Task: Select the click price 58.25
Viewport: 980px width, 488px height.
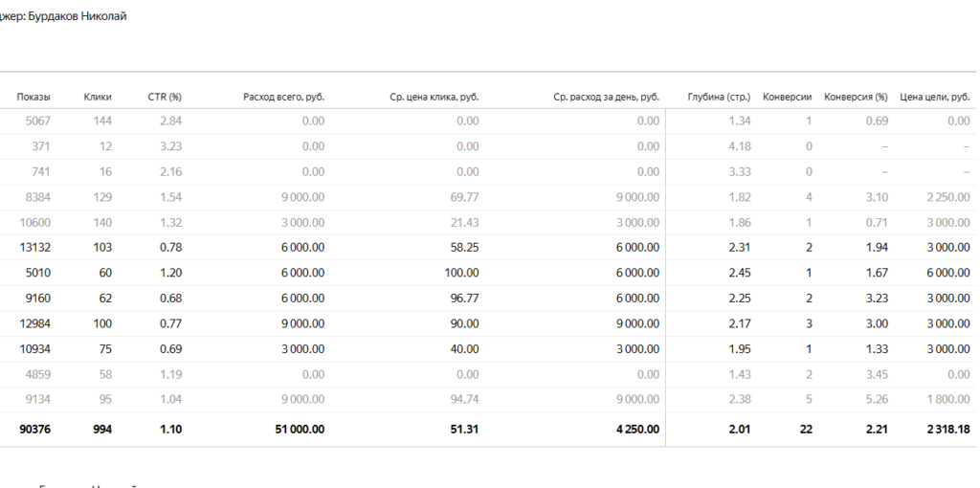Action: click(x=465, y=248)
